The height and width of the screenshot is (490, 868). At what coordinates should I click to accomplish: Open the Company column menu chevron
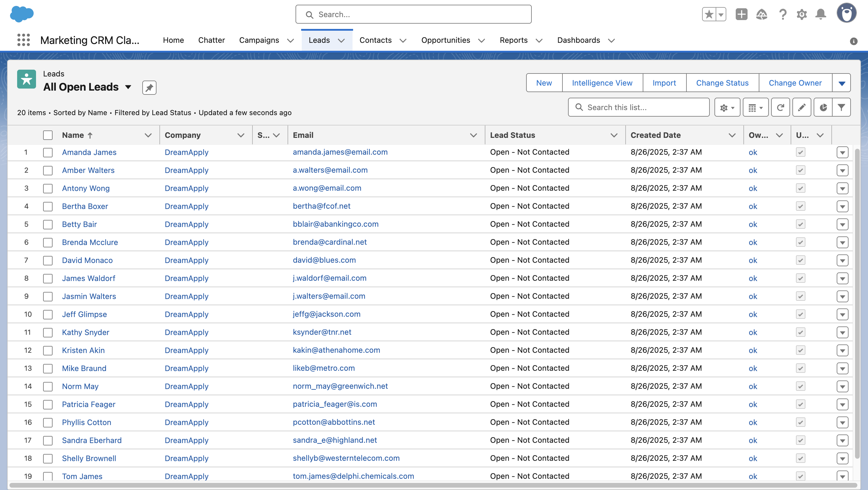pyautogui.click(x=241, y=135)
